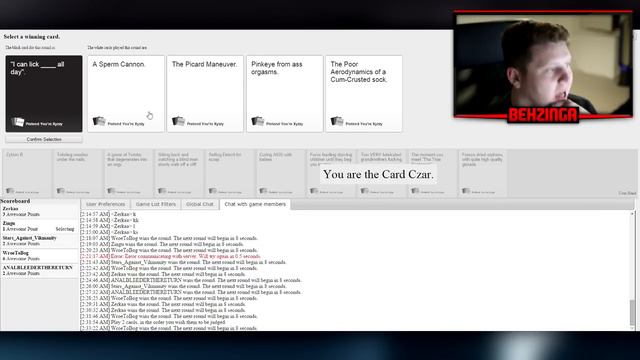Click the "A game of Twister" hand card
This screenshot has width=640, height=360.
tap(129, 173)
